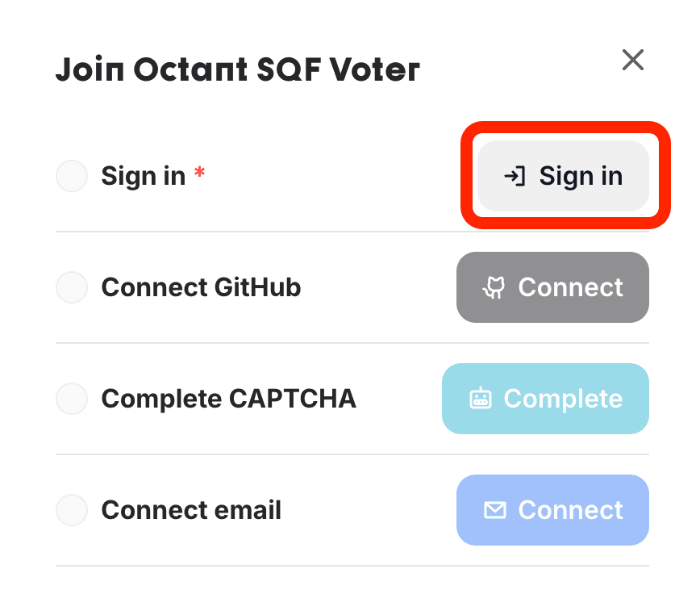Image resolution: width=700 pixels, height=594 pixels.
Task: Select the Complete CAPTCHA step label
Action: tap(229, 399)
